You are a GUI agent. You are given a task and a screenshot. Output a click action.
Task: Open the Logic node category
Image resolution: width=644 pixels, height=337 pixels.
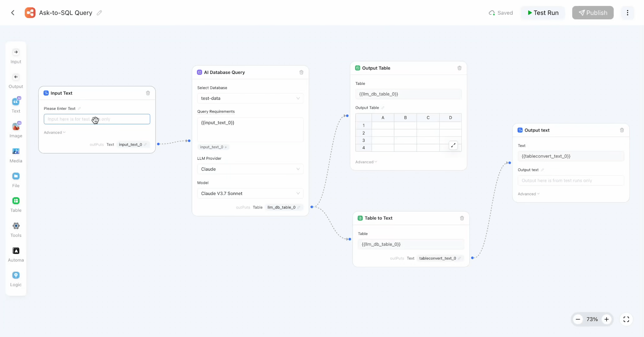[x=16, y=279]
